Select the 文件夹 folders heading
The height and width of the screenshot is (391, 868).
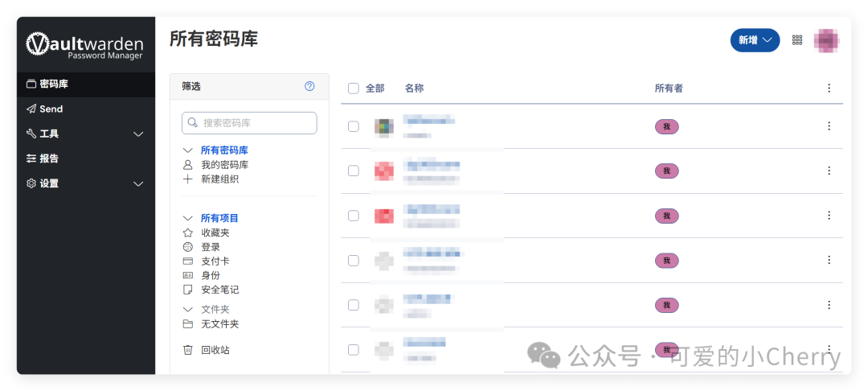click(x=215, y=309)
